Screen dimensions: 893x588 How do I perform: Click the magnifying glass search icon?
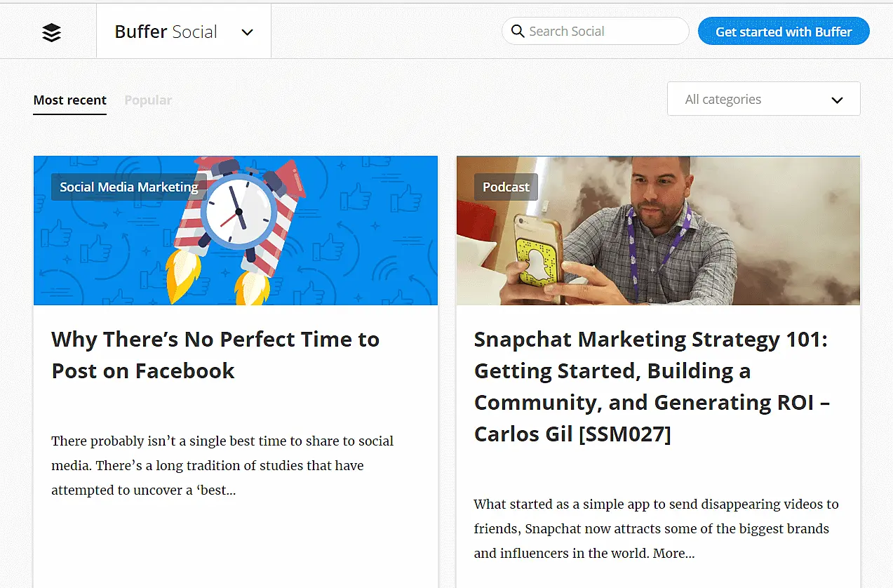pyautogui.click(x=518, y=32)
